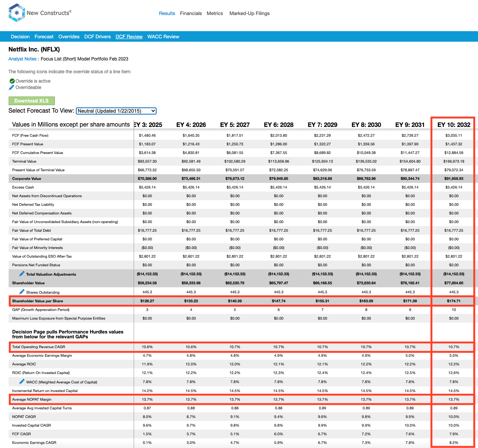This screenshot has height=448, width=478.
Task: Switch to the WACC Review tab
Action: (x=163, y=36)
